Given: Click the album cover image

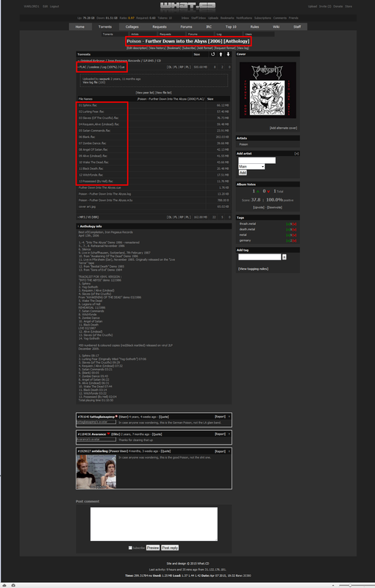Looking at the screenshot, I should tap(268, 90).
